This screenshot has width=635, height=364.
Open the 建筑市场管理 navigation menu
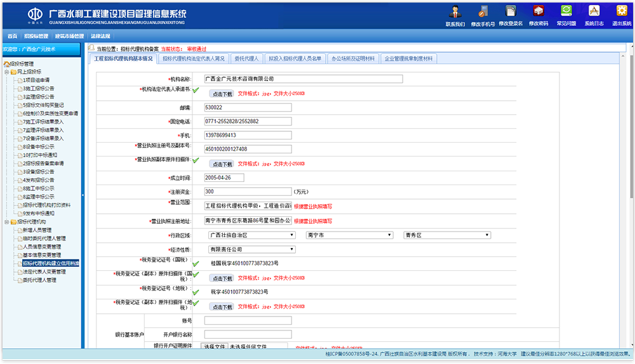coord(70,36)
